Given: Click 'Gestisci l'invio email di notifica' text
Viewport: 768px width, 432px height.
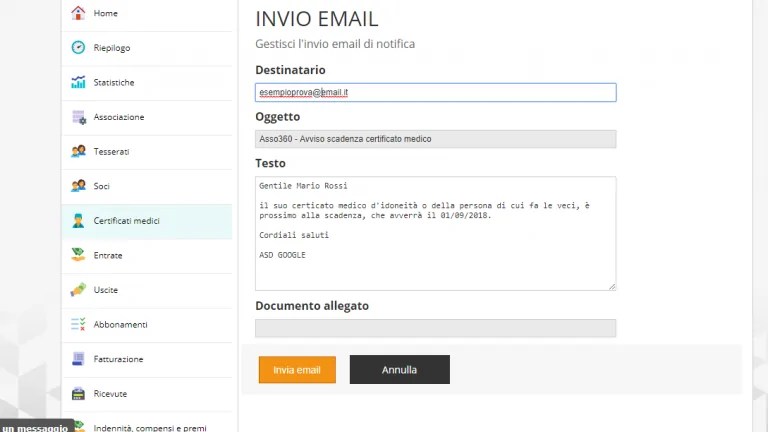Looking at the screenshot, I should (335, 44).
